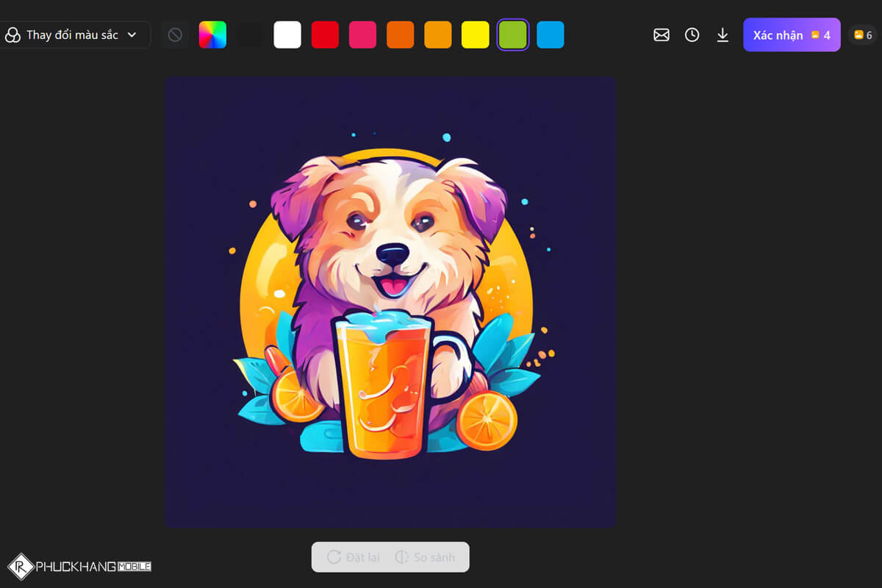Choose the blue color swatch
882x588 pixels.
551,35
